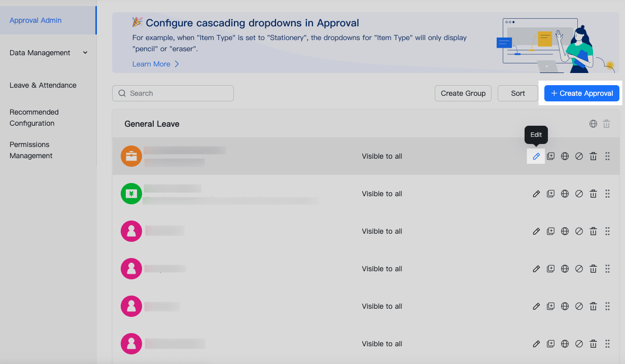This screenshot has height=364, width=625.
Task: Click the Learn More chevron arrow
Action: pos(176,64)
